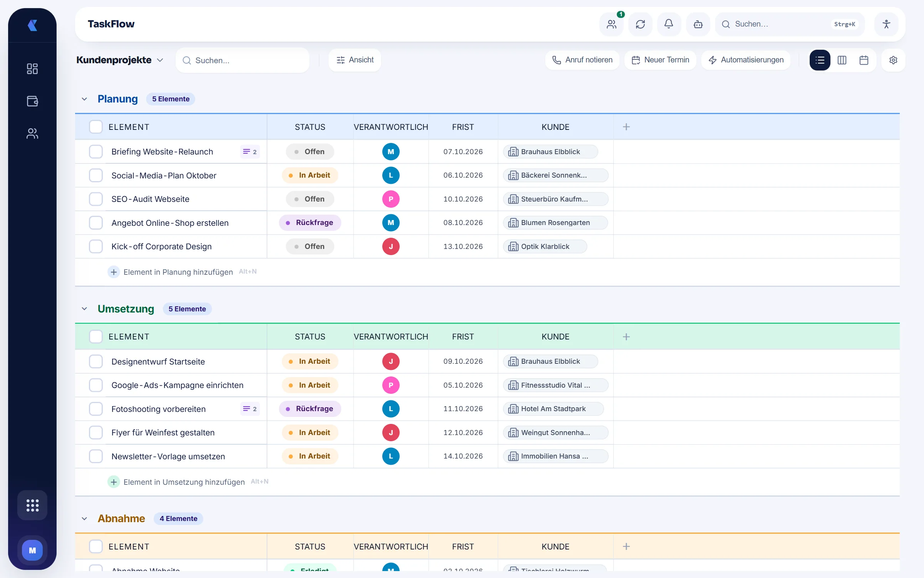Check the Newsletter-Vorlage umsetzen row
924x578 pixels.
[x=96, y=456]
